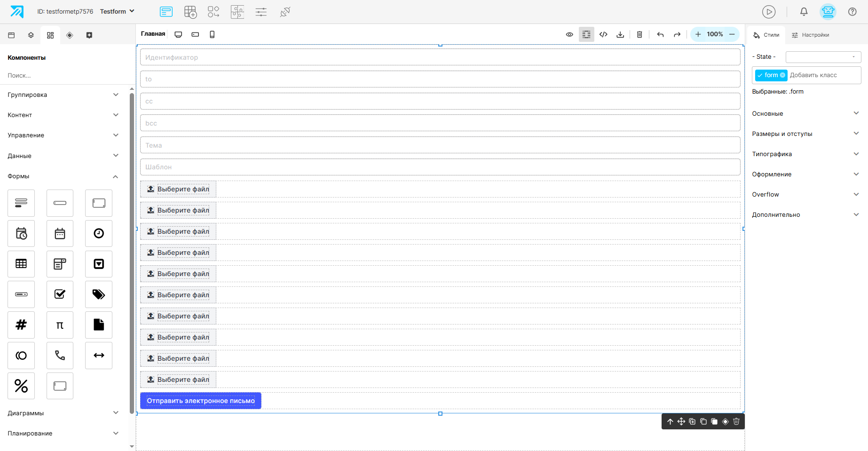This screenshot has width=868, height=451.
Task: Click the run play button
Action: 769,12
